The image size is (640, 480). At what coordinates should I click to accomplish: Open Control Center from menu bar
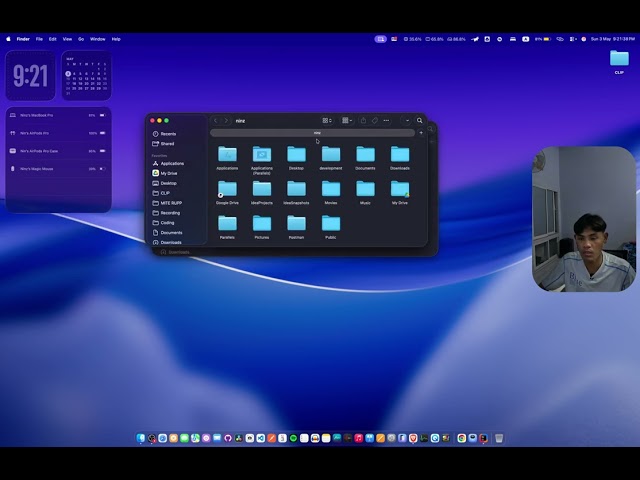(x=573, y=39)
